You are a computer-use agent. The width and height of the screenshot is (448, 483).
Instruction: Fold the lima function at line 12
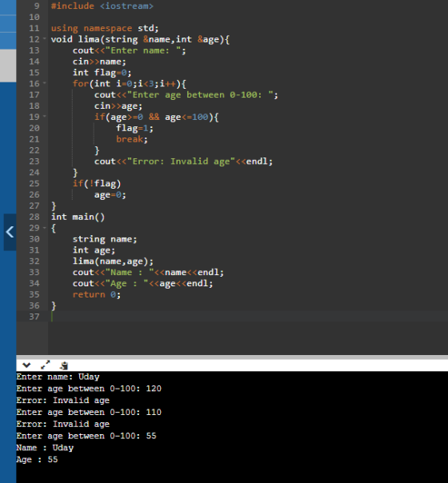(45, 39)
